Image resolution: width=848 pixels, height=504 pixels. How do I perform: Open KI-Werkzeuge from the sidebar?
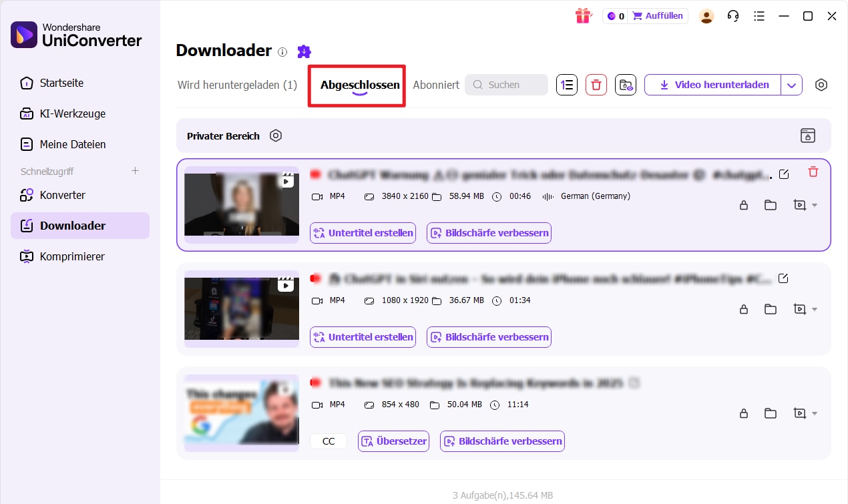(x=73, y=113)
